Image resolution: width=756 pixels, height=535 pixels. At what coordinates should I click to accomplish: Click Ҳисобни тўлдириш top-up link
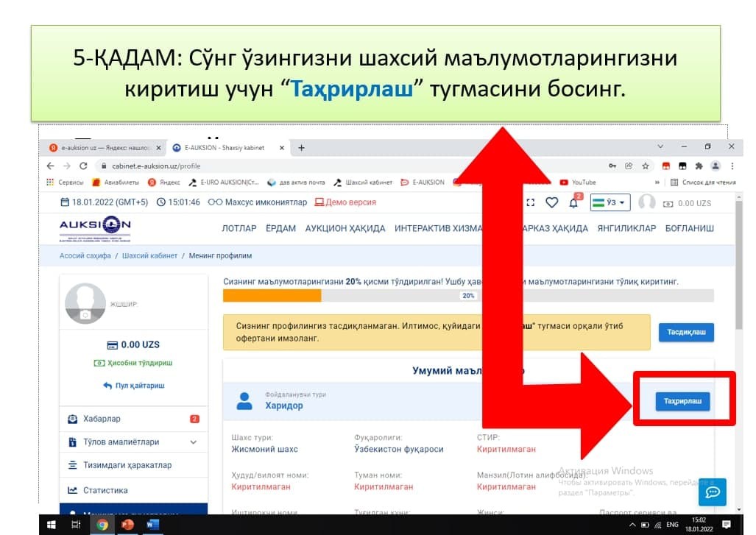click(133, 363)
